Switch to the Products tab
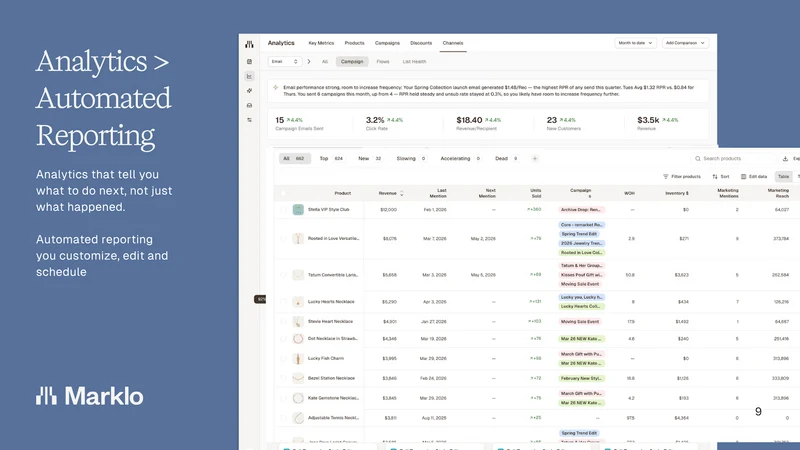800x450 pixels. pos(354,43)
